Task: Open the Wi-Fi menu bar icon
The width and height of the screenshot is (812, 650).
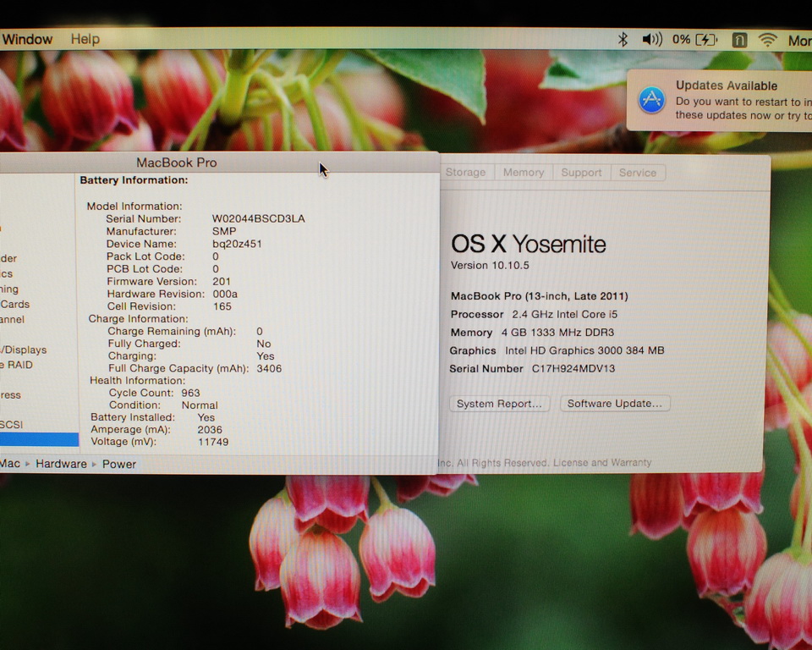Action: [x=767, y=40]
